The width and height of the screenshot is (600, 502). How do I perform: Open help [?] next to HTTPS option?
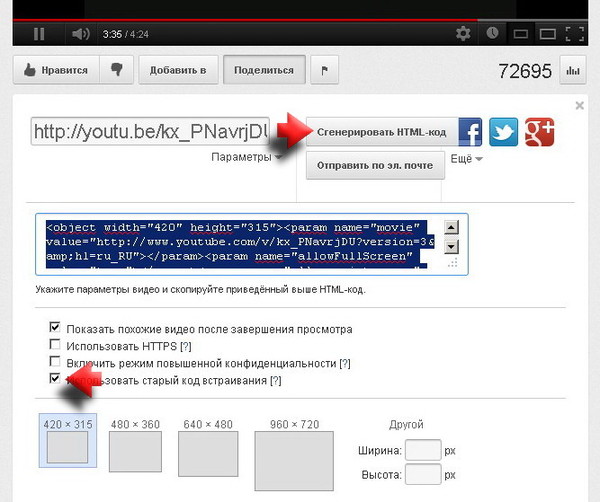[x=186, y=346]
